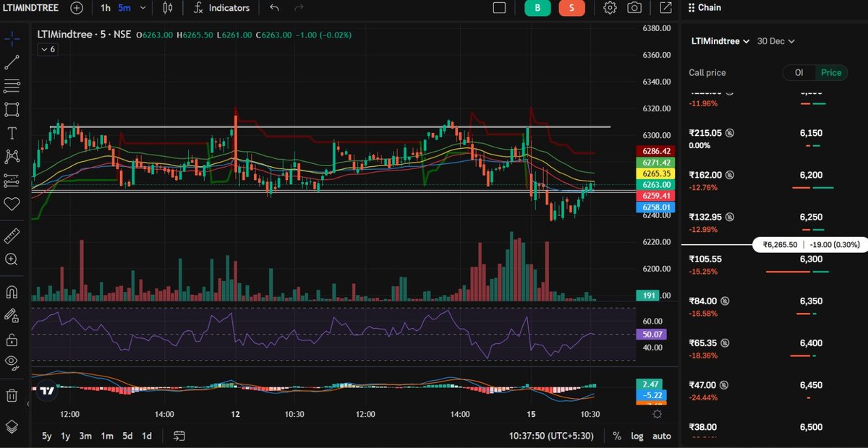Expand the timeframe interval dropdown arrow

point(142,8)
